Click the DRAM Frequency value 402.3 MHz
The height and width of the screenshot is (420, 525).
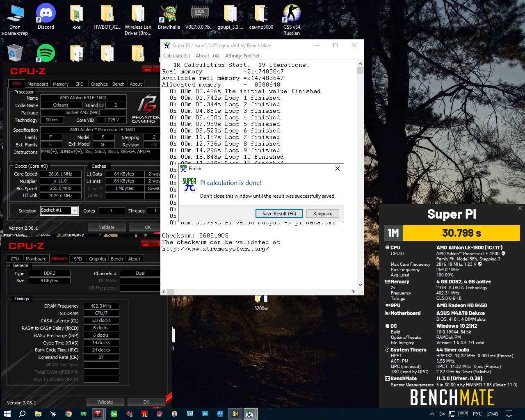(x=101, y=306)
